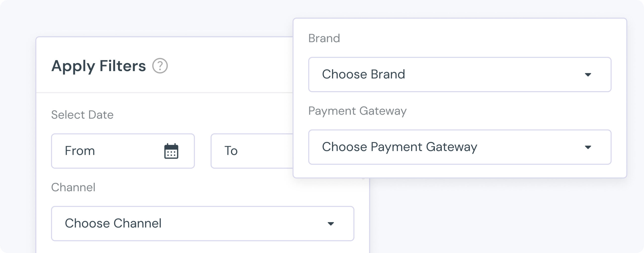Click the caret arrow in Choose Brand
The image size is (644, 253).
coord(588,75)
